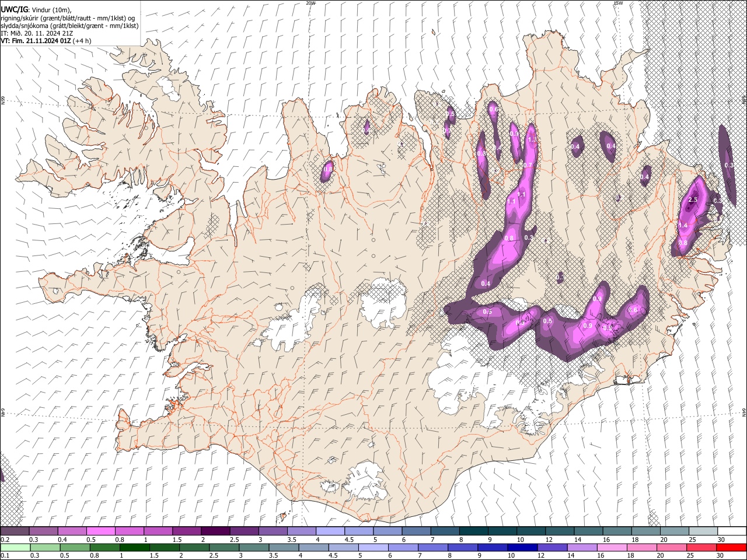
Task: Pick the teal 12–14 snow legend swatch
Action: (x=560, y=531)
